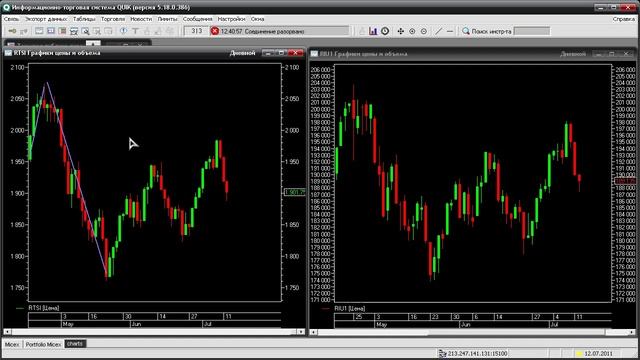Click the connect key icon in toolbar
This screenshot has height=360, width=640.
point(12,31)
